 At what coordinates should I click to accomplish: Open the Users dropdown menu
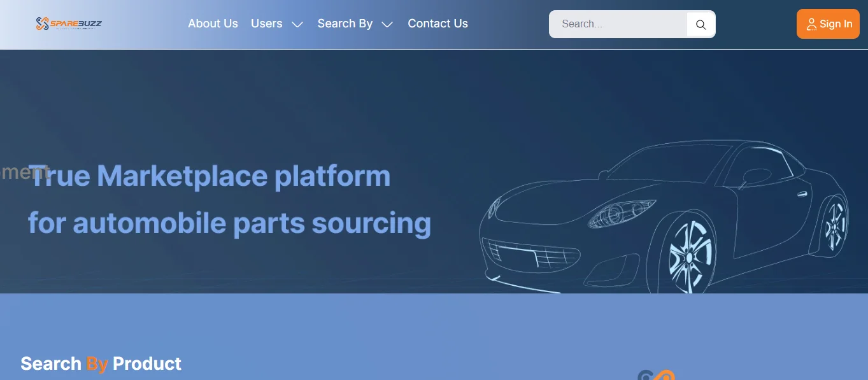[x=266, y=24]
